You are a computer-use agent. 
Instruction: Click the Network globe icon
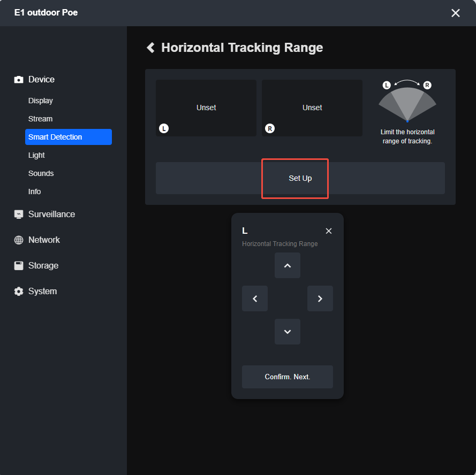coord(19,240)
